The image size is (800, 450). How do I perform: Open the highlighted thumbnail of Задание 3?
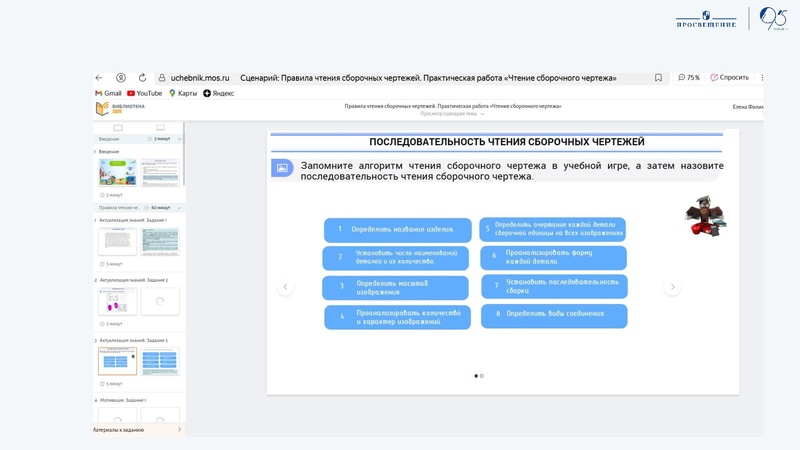pos(117,361)
